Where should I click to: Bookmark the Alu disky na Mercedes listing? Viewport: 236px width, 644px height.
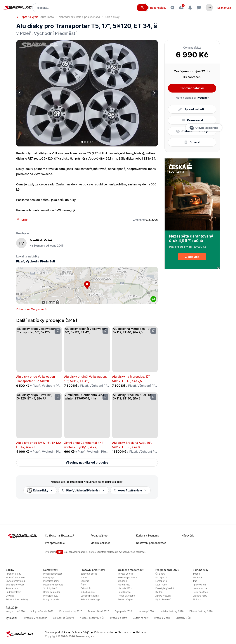click(153, 331)
